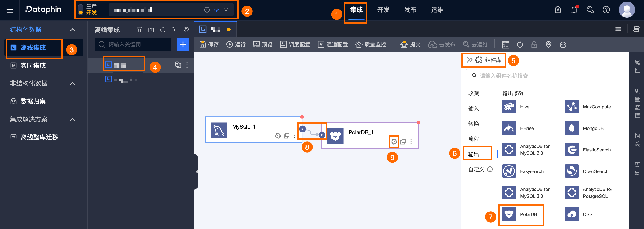Open the tab list menu icon
Viewport: 644px width, 229px height.
(618, 29)
